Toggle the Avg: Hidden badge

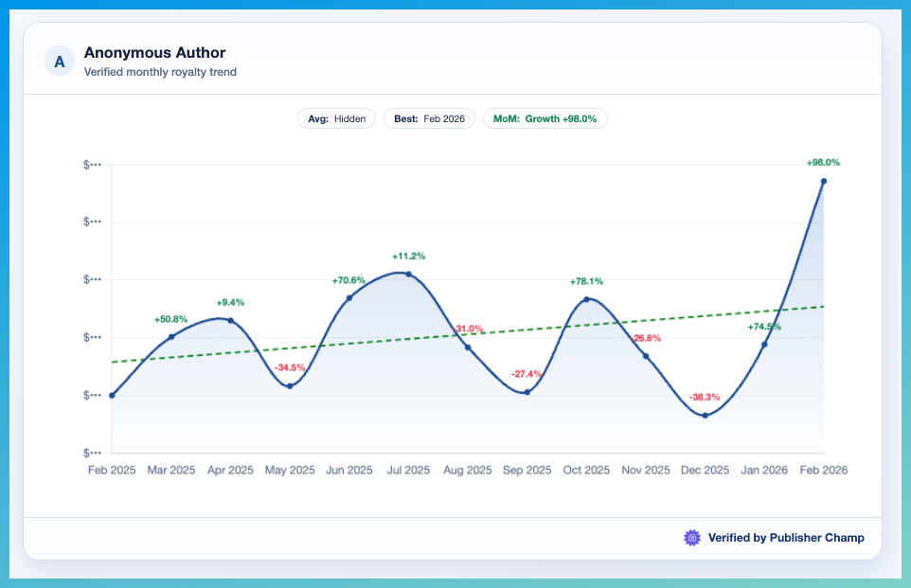click(x=336, y=118)
